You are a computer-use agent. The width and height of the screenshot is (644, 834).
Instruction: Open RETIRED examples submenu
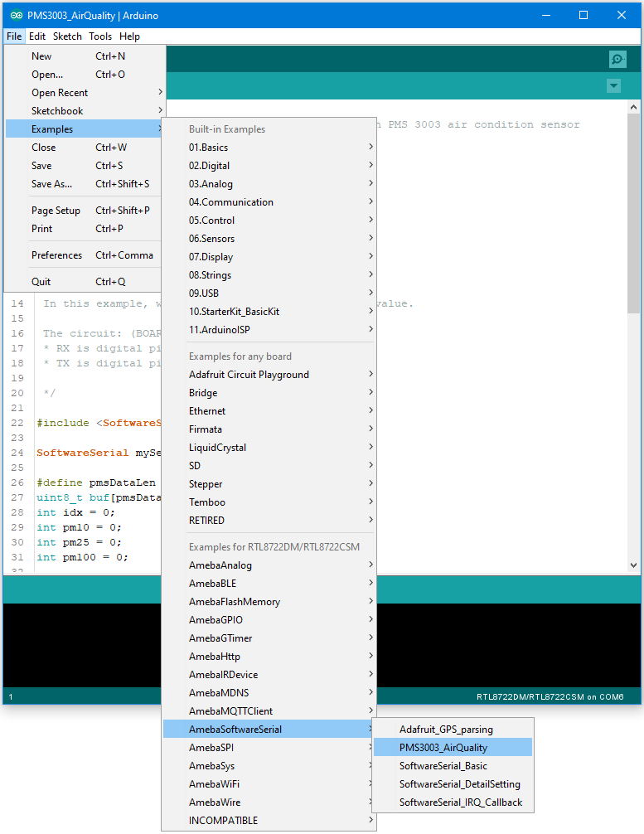269,520
